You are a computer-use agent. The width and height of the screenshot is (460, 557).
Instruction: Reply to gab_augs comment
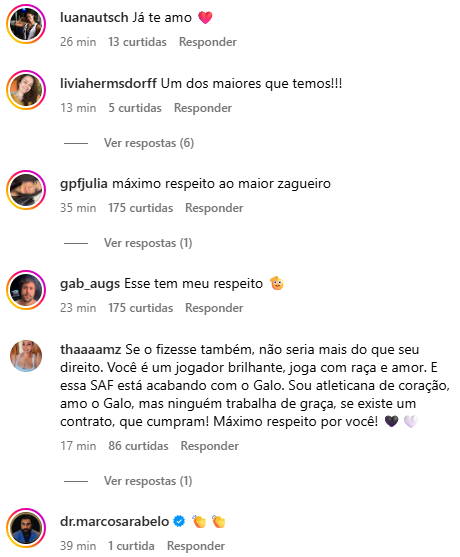(x=214, y=308)
